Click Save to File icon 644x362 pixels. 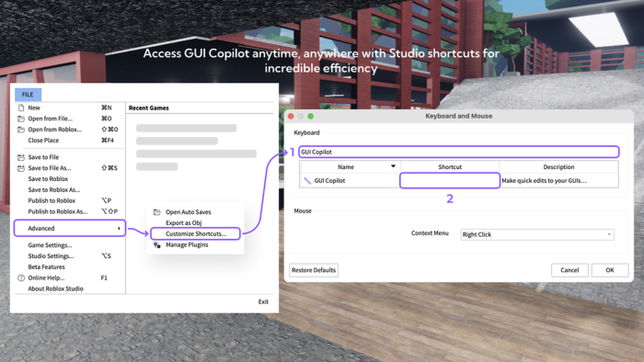coord(21,157)
